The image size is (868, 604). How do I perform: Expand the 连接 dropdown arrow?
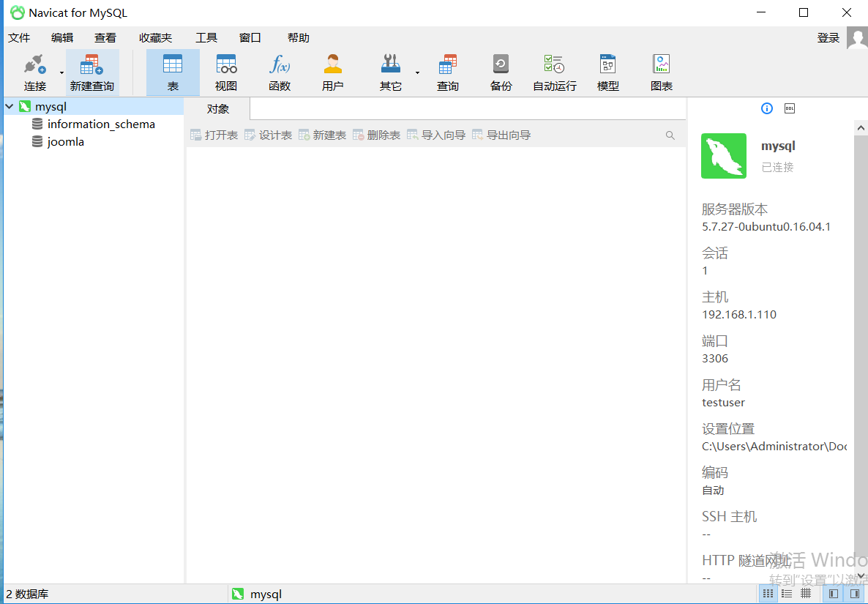coord(61,72)
